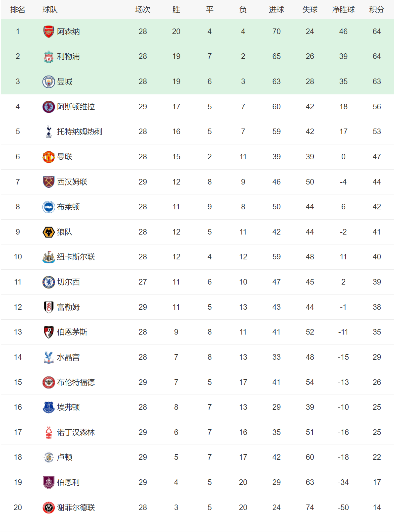
Task: Click the Arsenal club crest icon
Action: tap(49, 32)
